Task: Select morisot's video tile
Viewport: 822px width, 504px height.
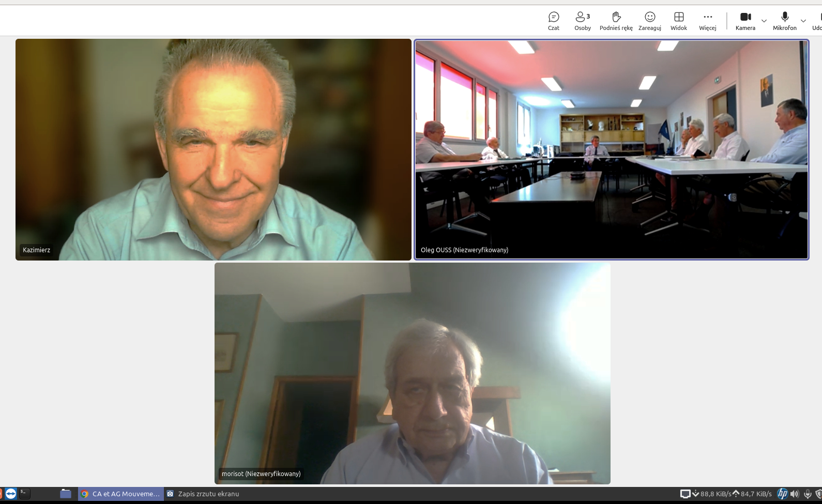Action: click(413, 373)
